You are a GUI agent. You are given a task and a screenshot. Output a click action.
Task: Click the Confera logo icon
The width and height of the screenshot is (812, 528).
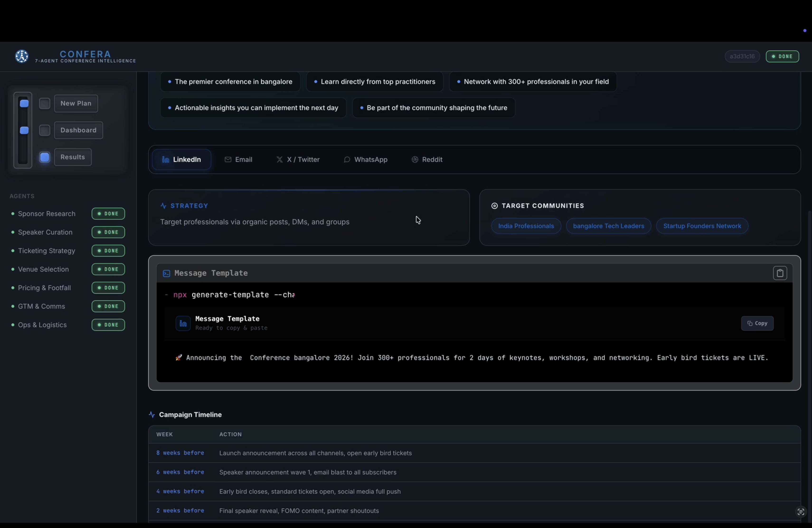22,56
